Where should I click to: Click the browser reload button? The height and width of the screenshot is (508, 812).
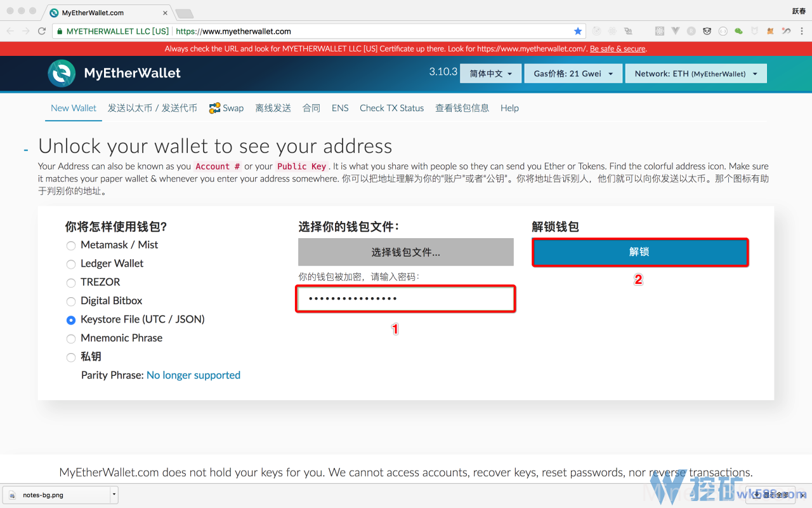(42, 31)
